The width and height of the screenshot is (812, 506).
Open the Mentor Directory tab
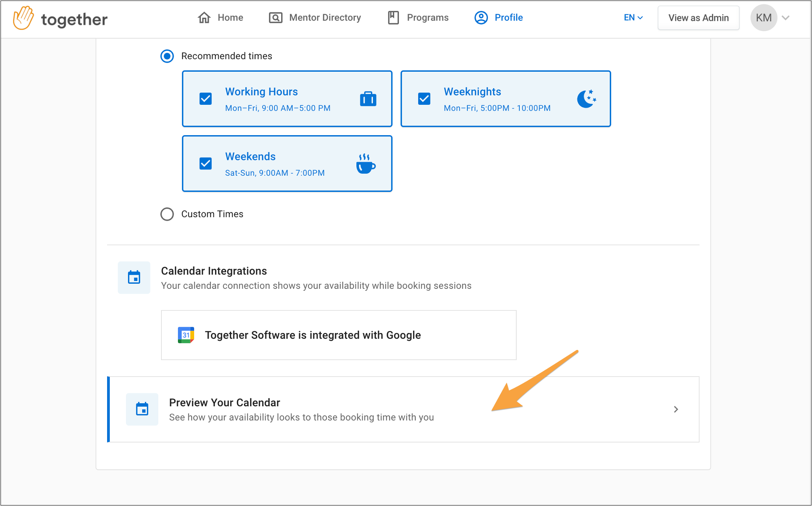click(315, 18)
